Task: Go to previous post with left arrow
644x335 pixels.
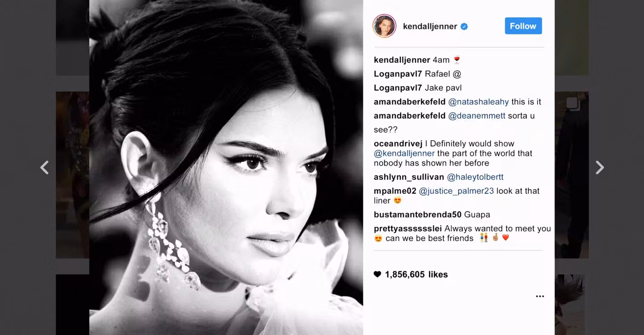Action: [44, 167]
